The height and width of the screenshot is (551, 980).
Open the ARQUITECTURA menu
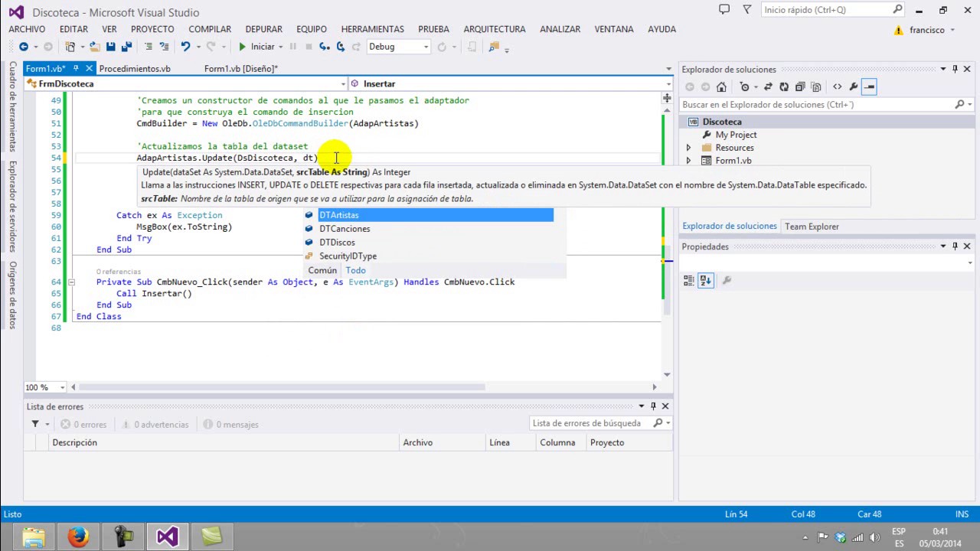tap(495, 29)
